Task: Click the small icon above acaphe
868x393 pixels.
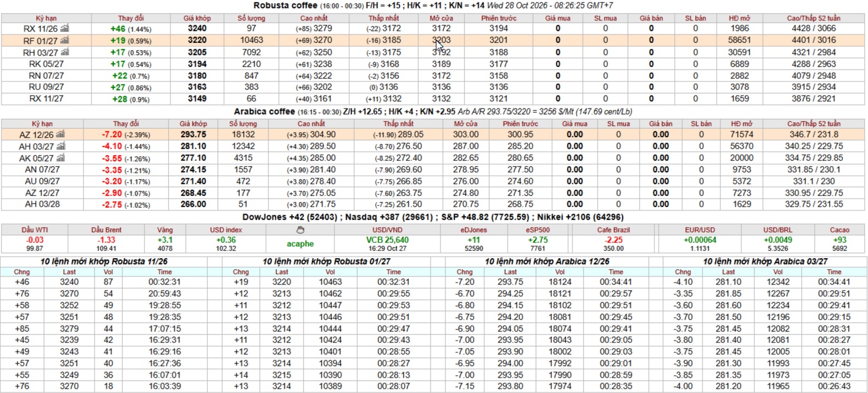Action: click(300, 230)
